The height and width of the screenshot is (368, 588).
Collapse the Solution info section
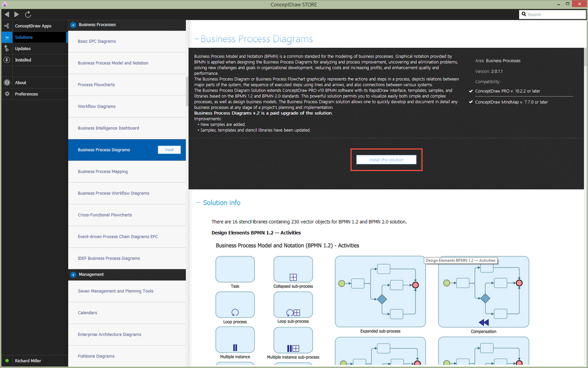click(x=198, y=203)
